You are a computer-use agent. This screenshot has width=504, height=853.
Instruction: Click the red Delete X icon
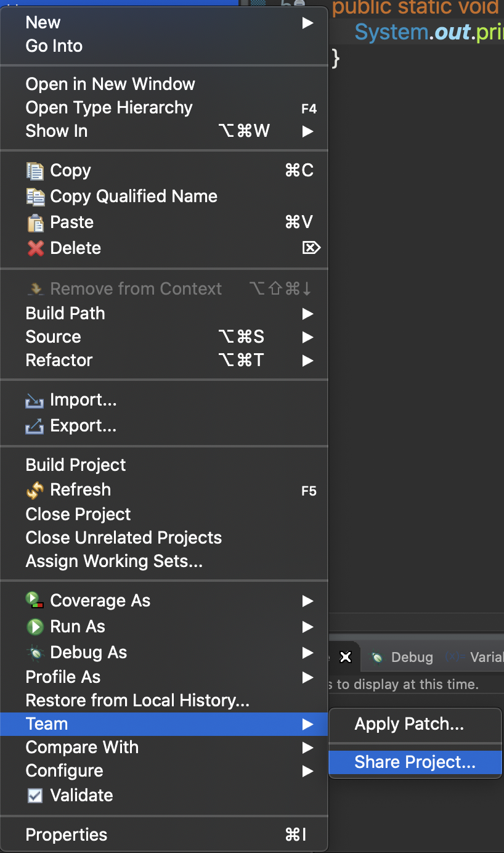pyautogui.click(x=35, y=248)
